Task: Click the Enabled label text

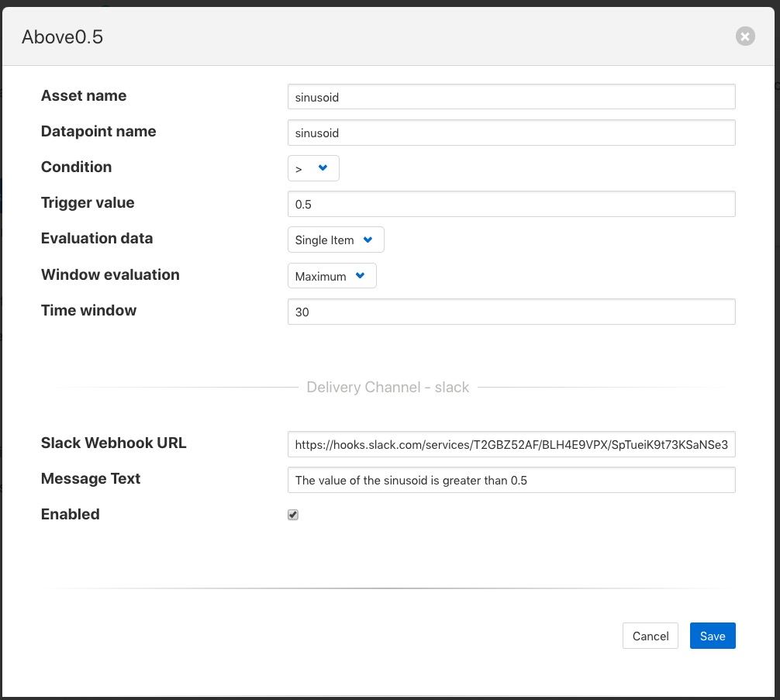Action: pyautogui.click(x=71, y=514)
